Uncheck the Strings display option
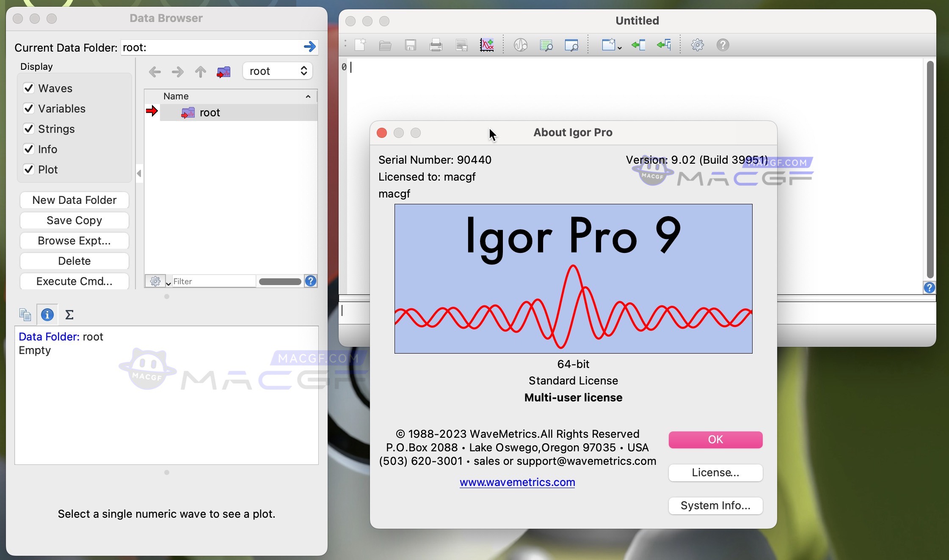This screenshot has height=560, width=949. point(29,129)
